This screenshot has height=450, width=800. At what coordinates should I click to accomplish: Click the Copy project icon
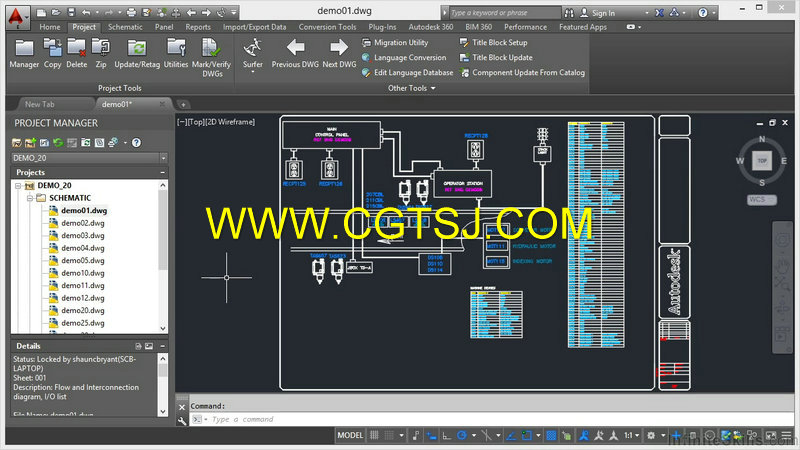pos(52,53)
